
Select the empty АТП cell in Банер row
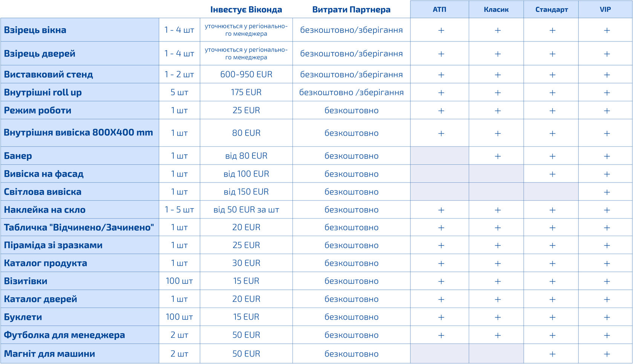(440, 156)
